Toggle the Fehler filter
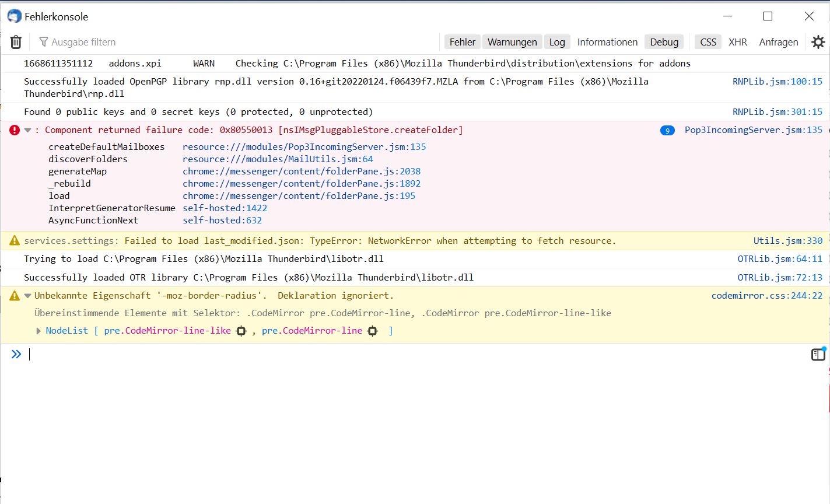830x504 pixels. [x=462, y=42]
